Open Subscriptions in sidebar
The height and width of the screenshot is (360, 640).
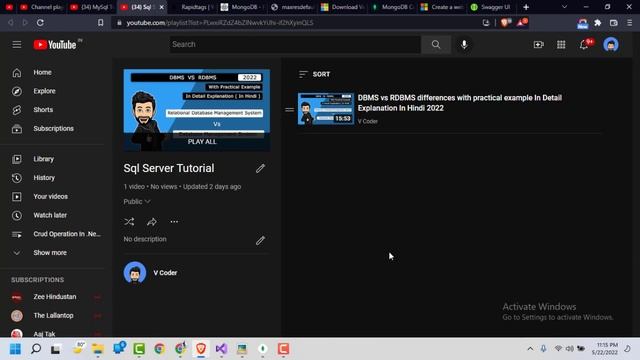coord(54,129)
